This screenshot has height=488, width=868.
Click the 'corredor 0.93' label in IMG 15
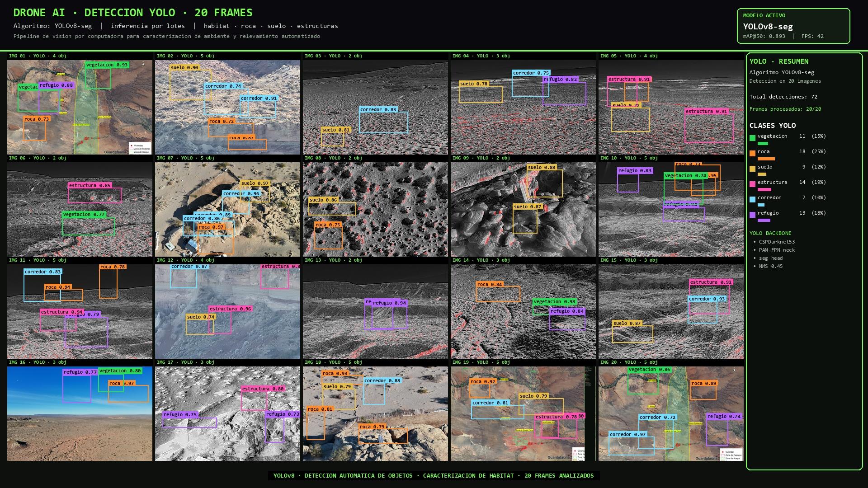[707, 299]
